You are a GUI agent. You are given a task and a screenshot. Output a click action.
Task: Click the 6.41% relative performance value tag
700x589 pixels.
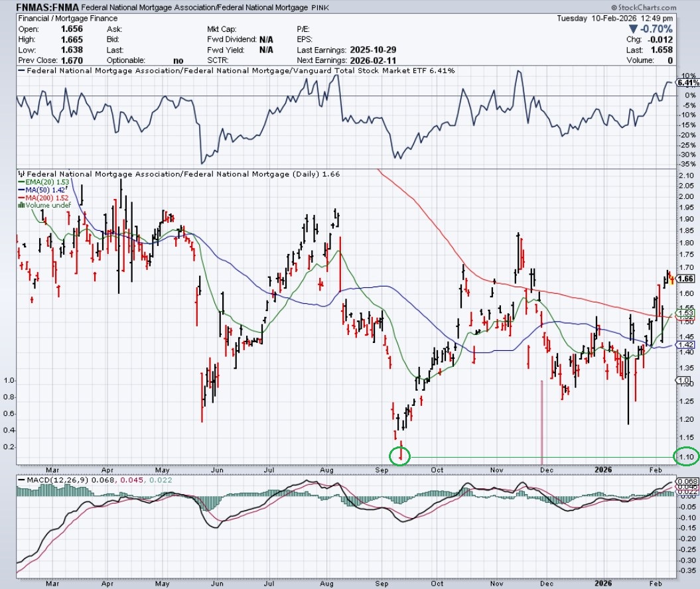[x=687, y=83]
